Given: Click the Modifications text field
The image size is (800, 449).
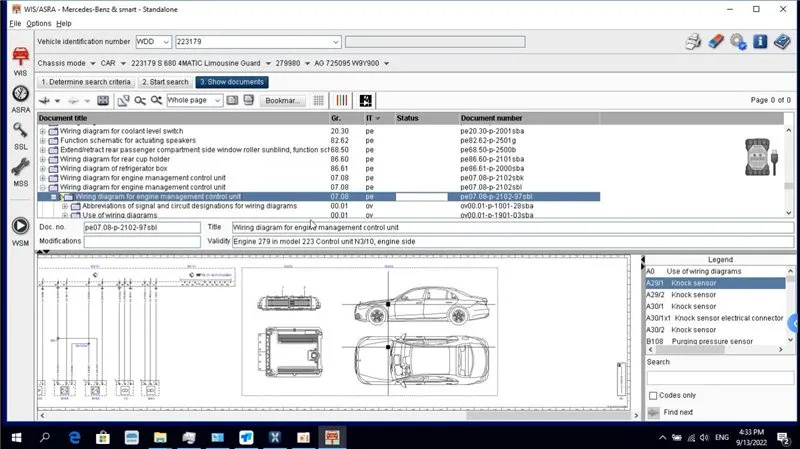Looking at the screenshot, I should 142,241.
